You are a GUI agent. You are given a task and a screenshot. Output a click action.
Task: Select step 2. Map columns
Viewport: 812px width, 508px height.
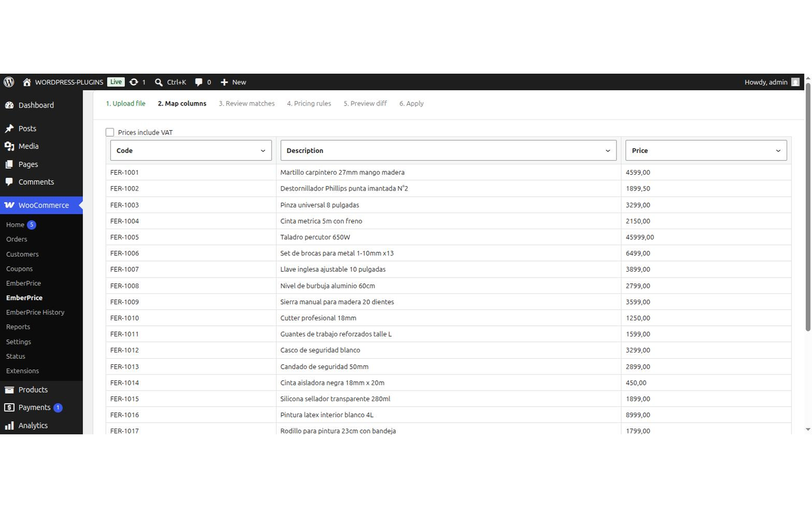pyautogui.click(x=182, y=104)
